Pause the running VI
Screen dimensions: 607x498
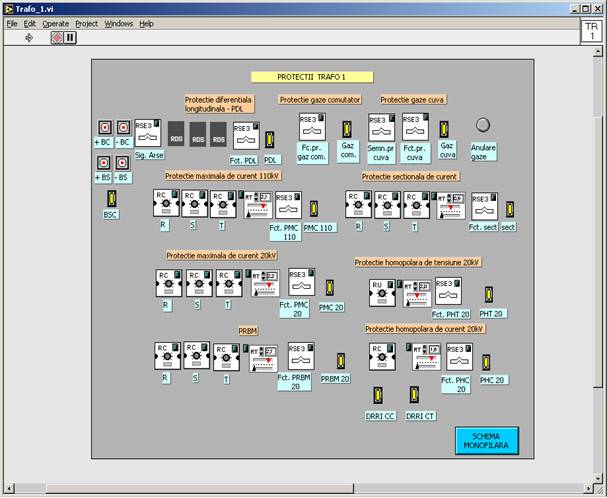(71, 37)
